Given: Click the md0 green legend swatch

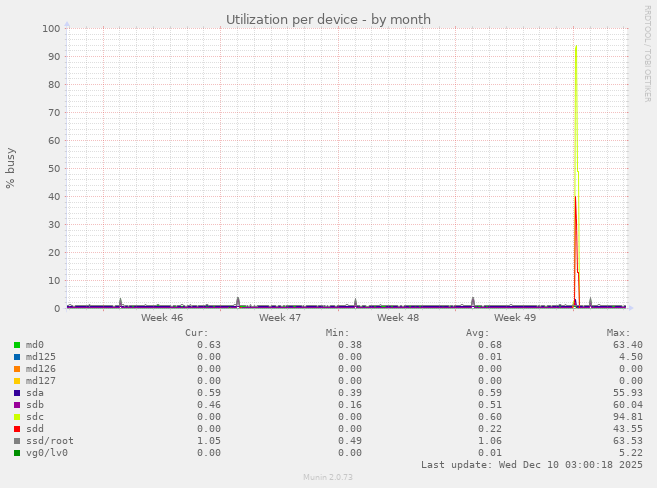Looking at the screenshot, I should click(x=17, y=345).
